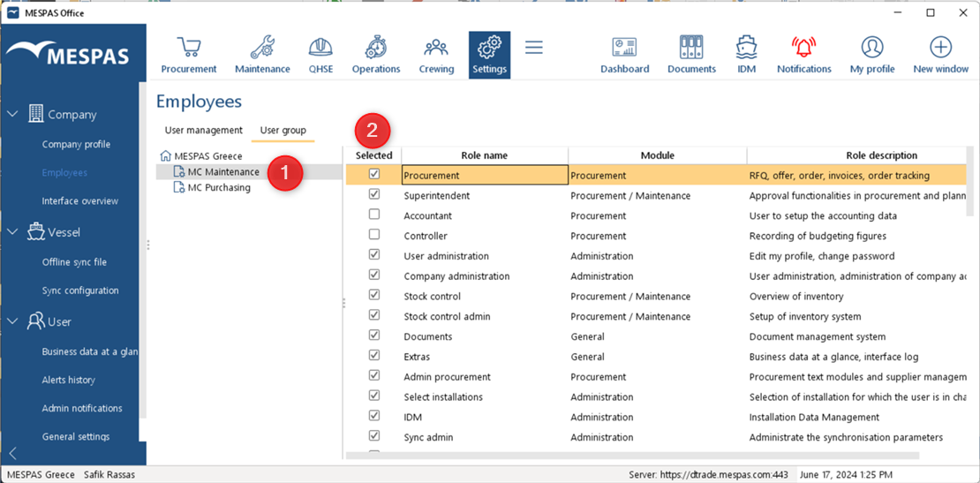Open My profile
Viewport: 980px width, 483px height.
coord(872,55)
